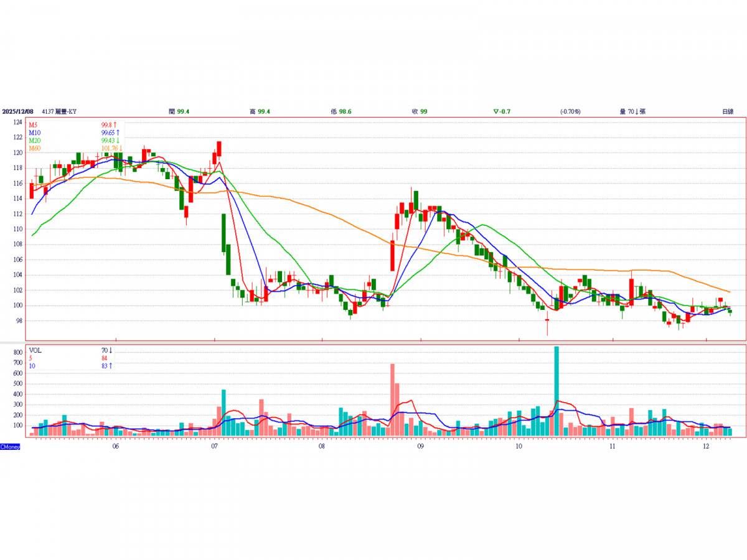Click the 日線 daily chart label
The image size is (747, 560).
point(727,111)
